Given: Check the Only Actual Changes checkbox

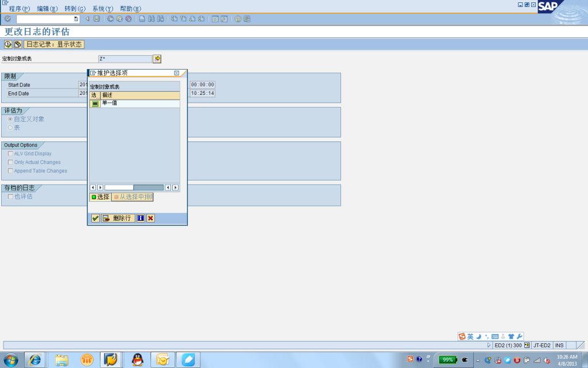Looking at the screenshot, I should pos(10,162).
